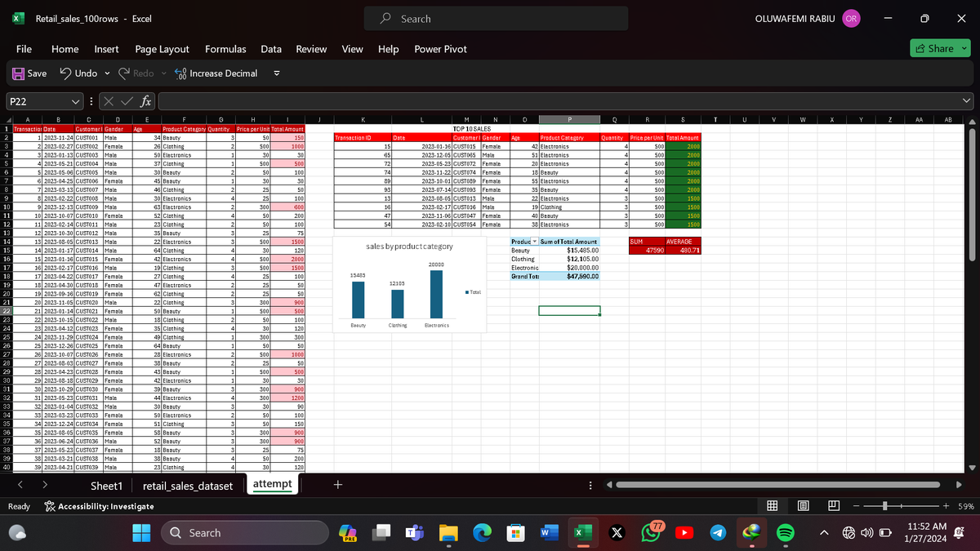Open Customize Quick Access Toolbar dropdown
Screen dimensions: 980x551
click(276, 73)
